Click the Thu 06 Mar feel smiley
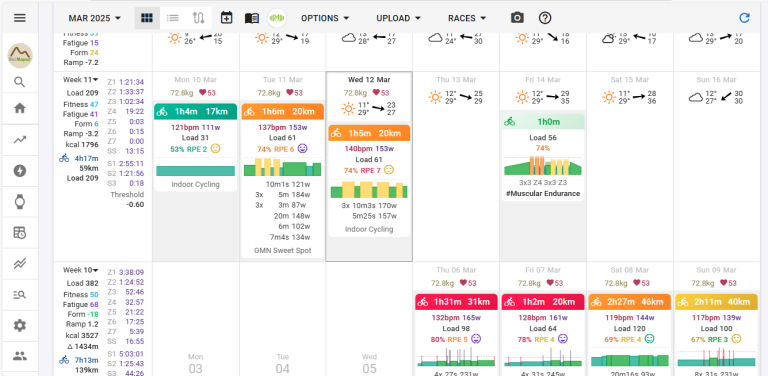The image size is (768, 376). 476,339
